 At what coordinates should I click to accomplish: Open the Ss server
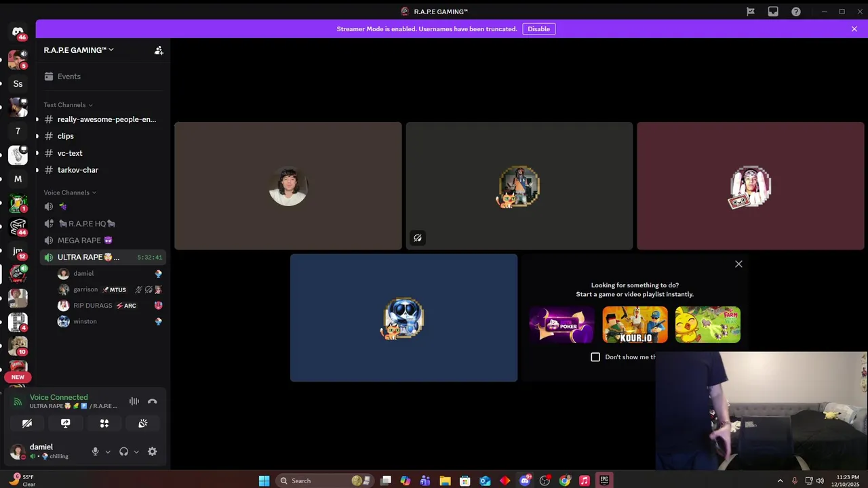click(18, 84)
